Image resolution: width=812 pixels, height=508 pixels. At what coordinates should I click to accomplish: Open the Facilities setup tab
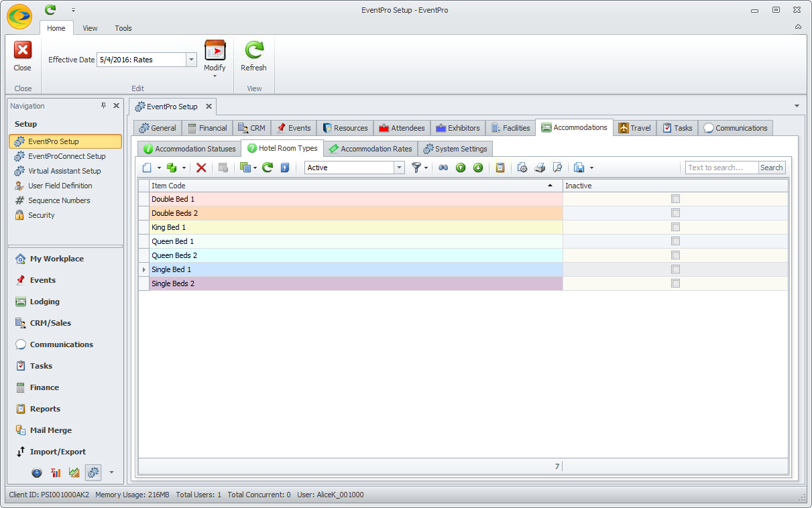[x=510, y=128]
